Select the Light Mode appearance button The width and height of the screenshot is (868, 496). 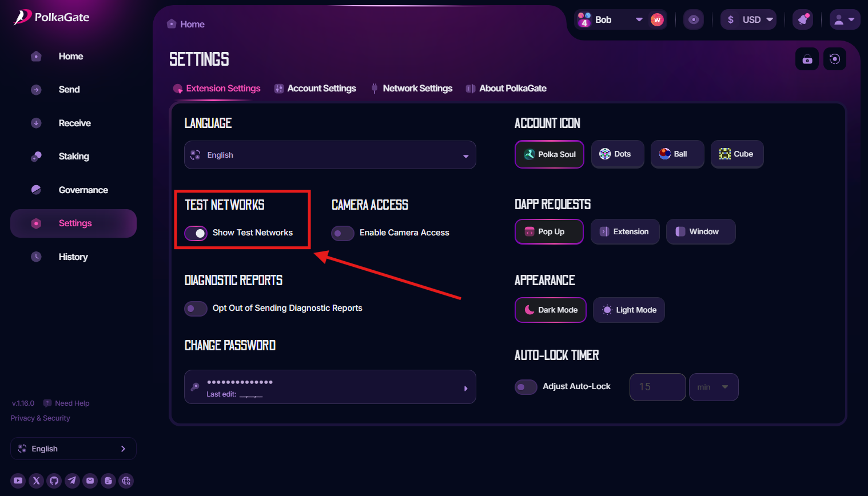coord(628,310)
